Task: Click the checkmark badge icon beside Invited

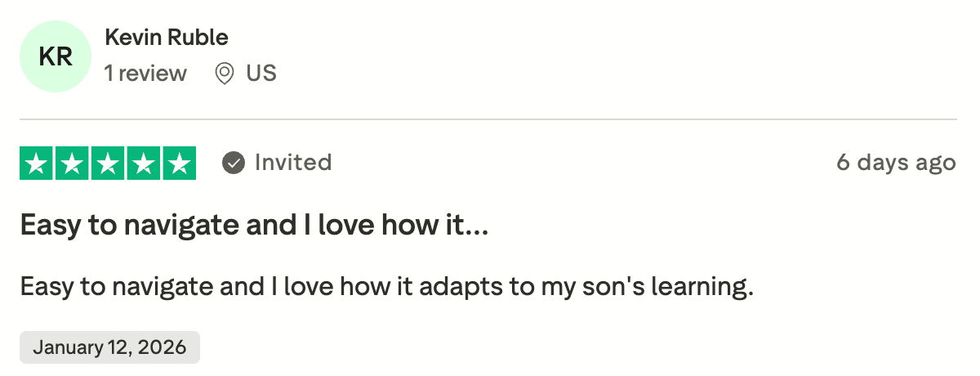Action: [234, 163]
